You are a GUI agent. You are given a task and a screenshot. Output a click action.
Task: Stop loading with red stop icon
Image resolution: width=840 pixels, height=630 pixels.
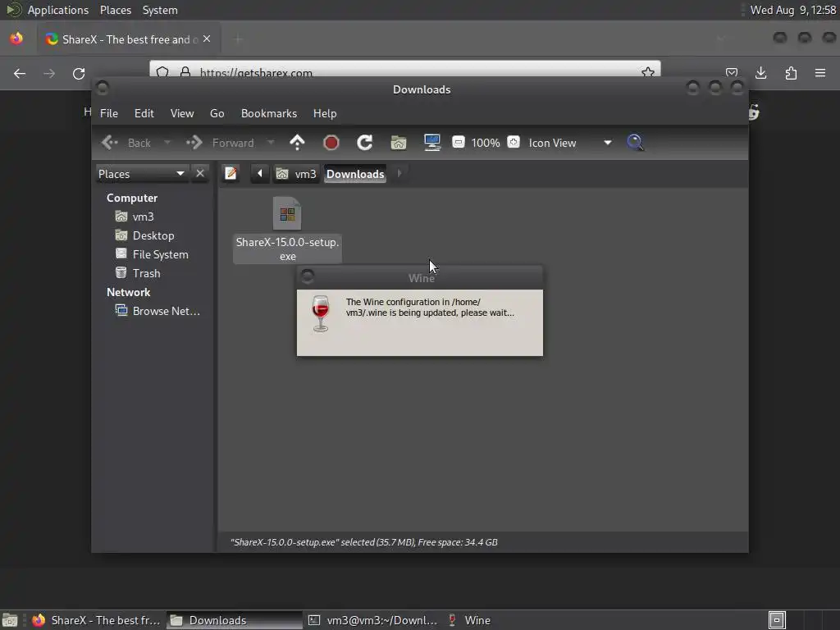[331, 143]
